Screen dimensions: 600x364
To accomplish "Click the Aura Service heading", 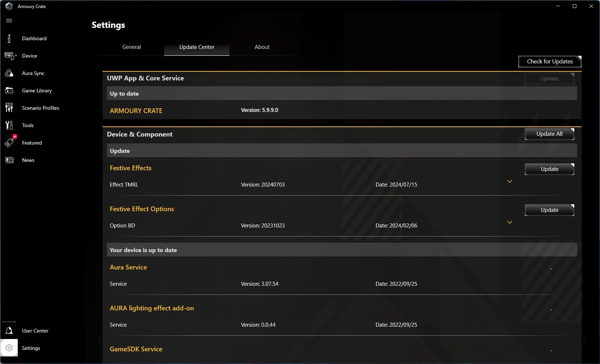I will pyautogui.click(x=128, y=267).
